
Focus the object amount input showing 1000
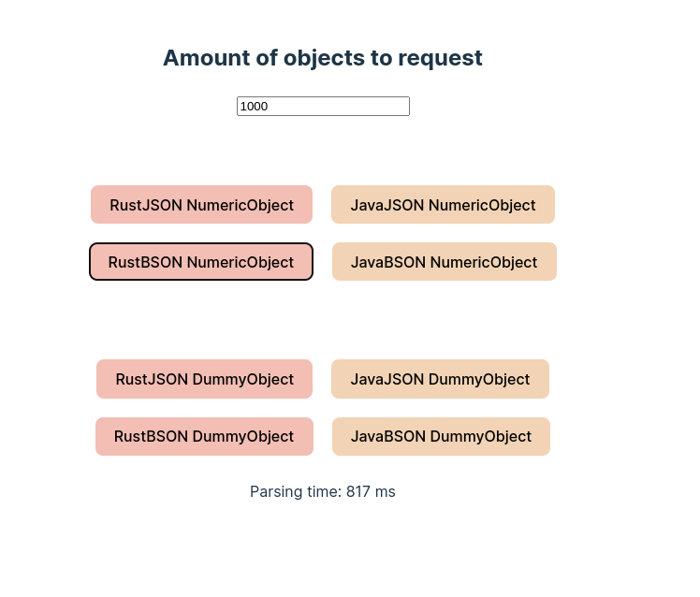pyautogui.click(x=323, y=107)
